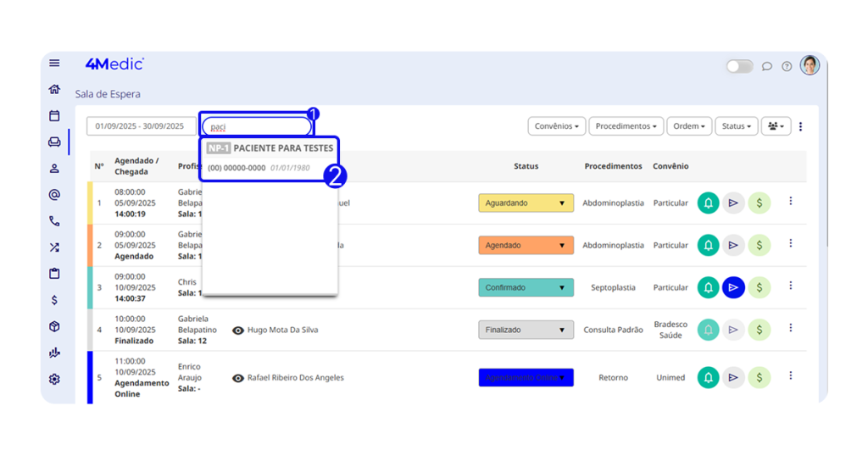Viewport: 868px width, 456px height.
Task: Open the hamburger menu icon
Action: click(54, 64)
